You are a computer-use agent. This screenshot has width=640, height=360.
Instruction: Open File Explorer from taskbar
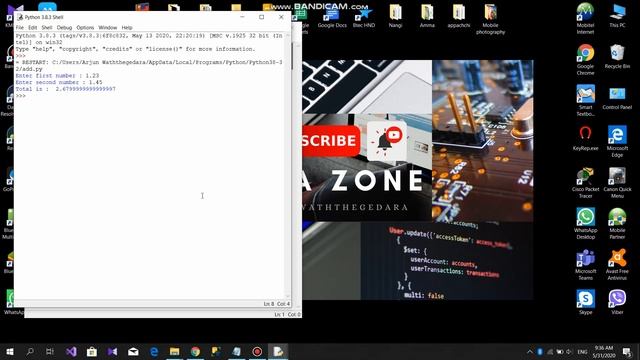tap(174, 351)
